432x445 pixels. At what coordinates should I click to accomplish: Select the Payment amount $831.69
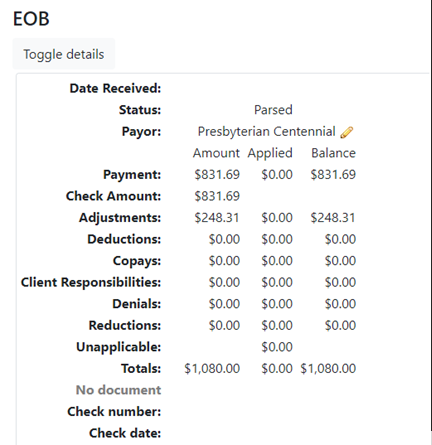coord(217,174)
